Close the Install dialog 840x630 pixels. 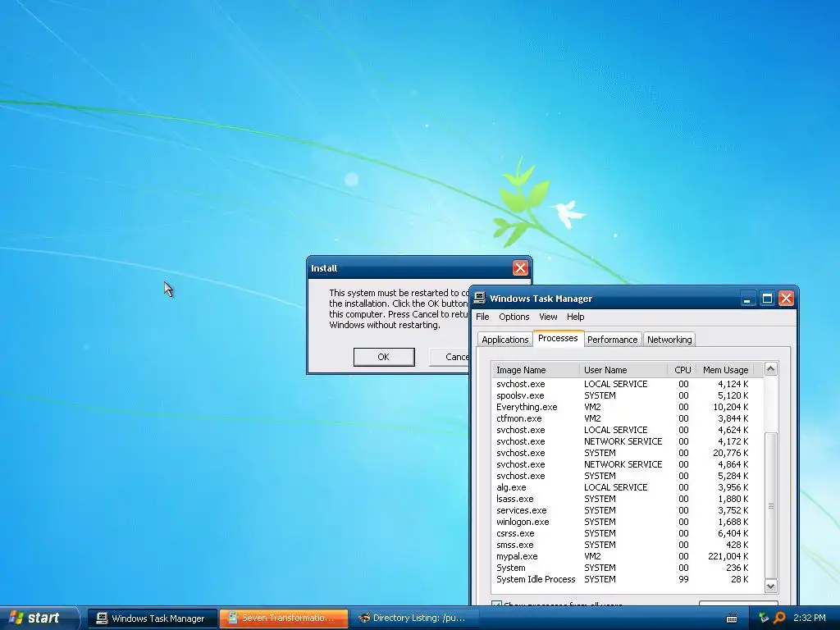coord(520,268)
